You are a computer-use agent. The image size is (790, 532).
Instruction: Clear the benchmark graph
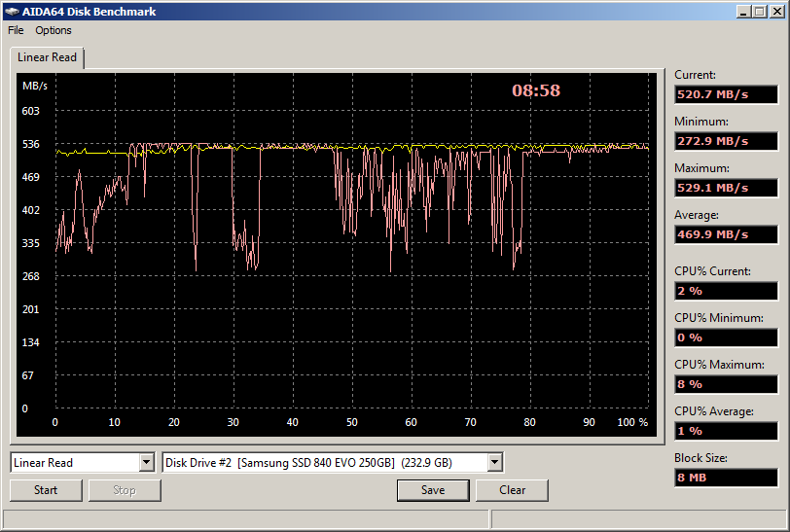coord(512,490)
